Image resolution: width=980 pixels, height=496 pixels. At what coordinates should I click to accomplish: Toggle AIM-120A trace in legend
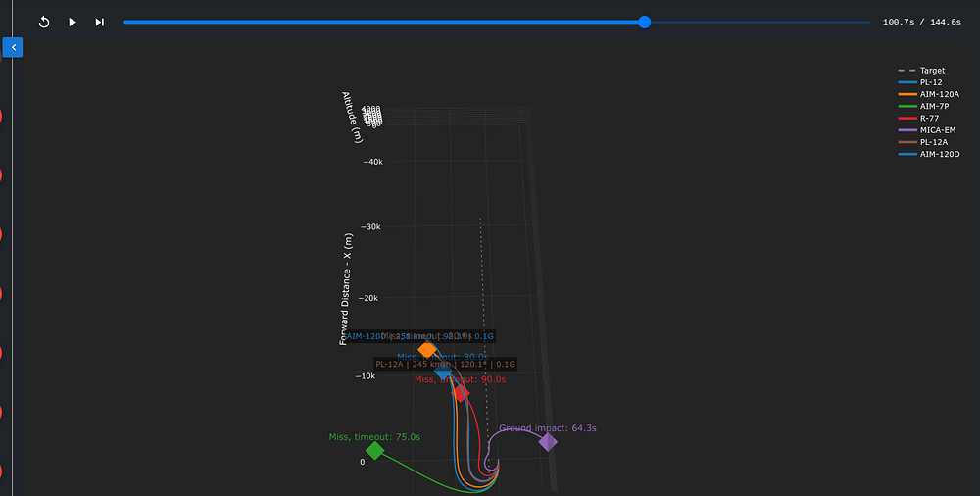coord(929,94)
